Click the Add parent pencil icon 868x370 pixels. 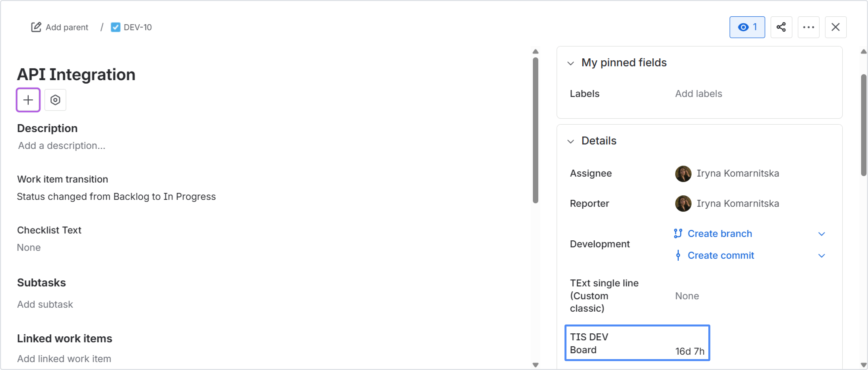36,27
